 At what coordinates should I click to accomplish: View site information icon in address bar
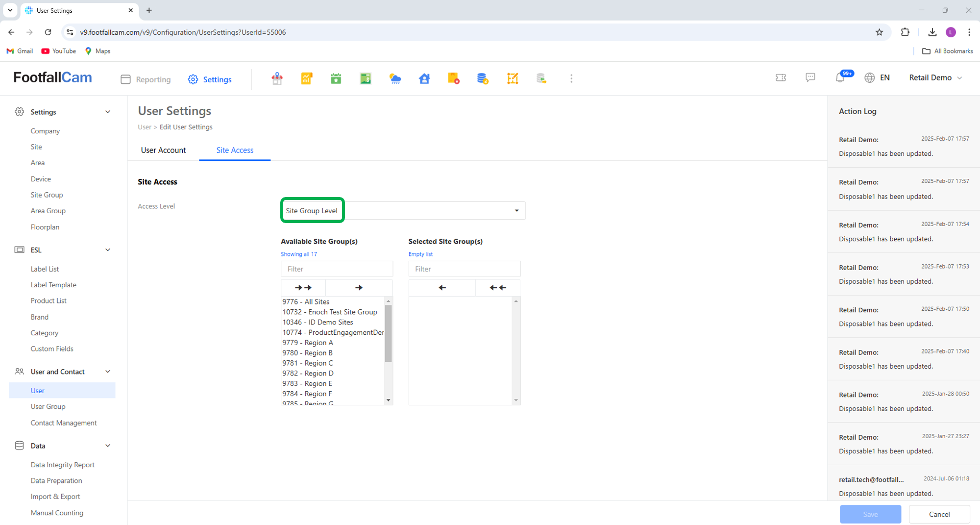tap(70, 32)
